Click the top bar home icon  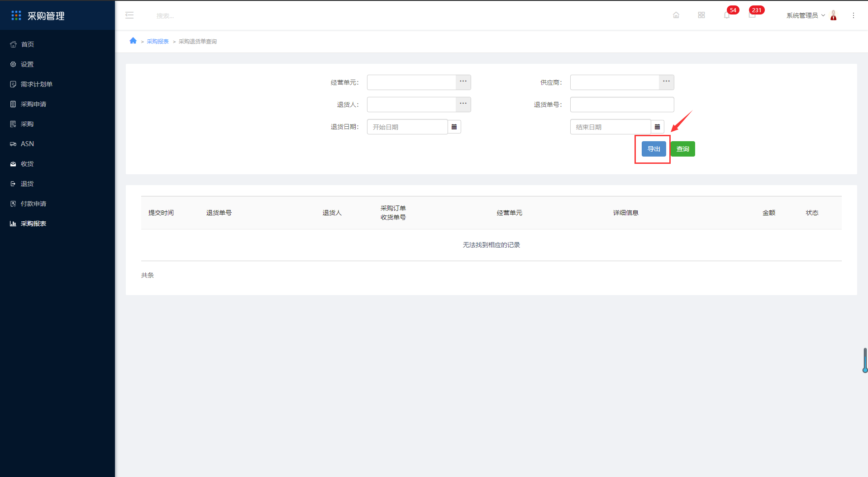click(x=676, y=15)
